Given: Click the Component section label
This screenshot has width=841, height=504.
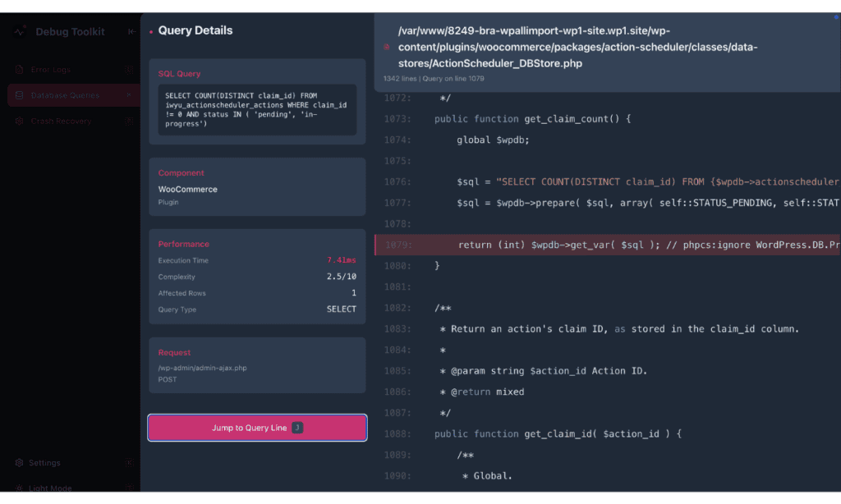Looking at the screenshot, I should 181,172.
